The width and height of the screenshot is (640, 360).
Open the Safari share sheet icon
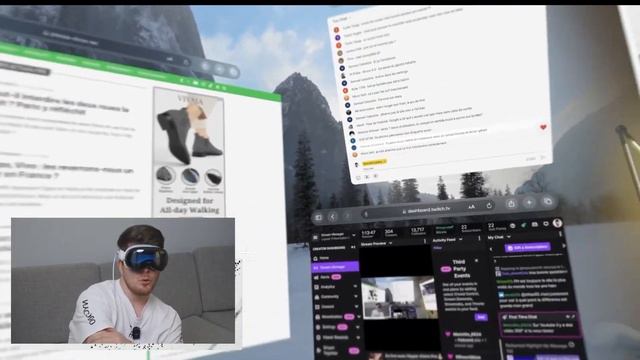tap(511, 204)
